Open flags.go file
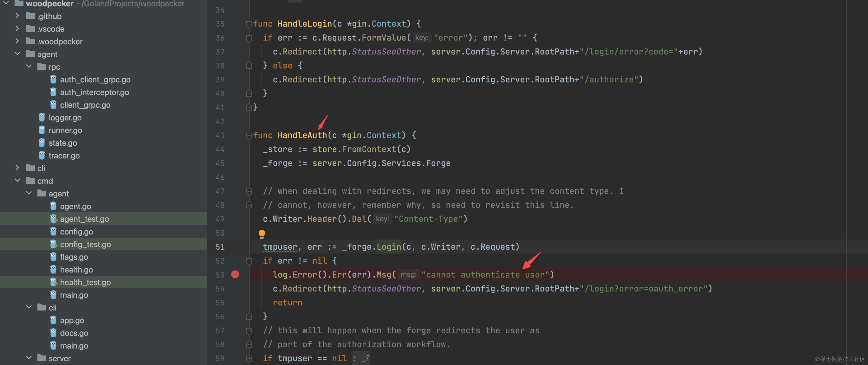The height and width of the screenshot is (365, 868). (74, 257)
